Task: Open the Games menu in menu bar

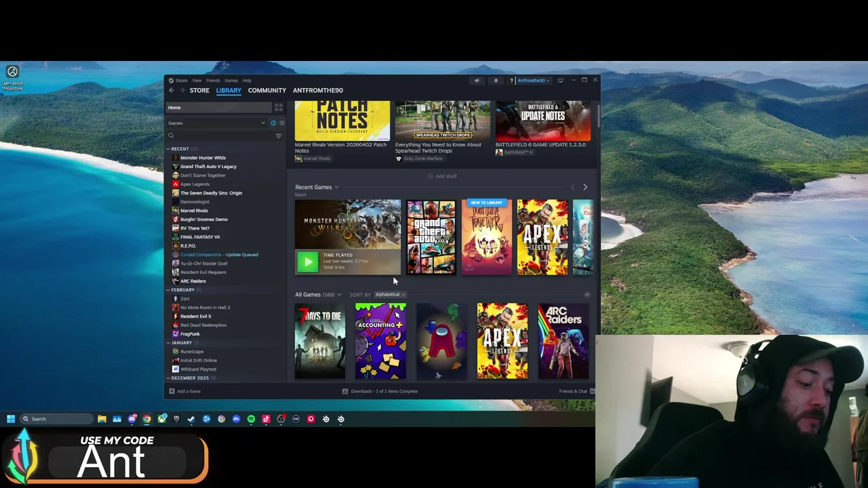Action: coord(231,81)
